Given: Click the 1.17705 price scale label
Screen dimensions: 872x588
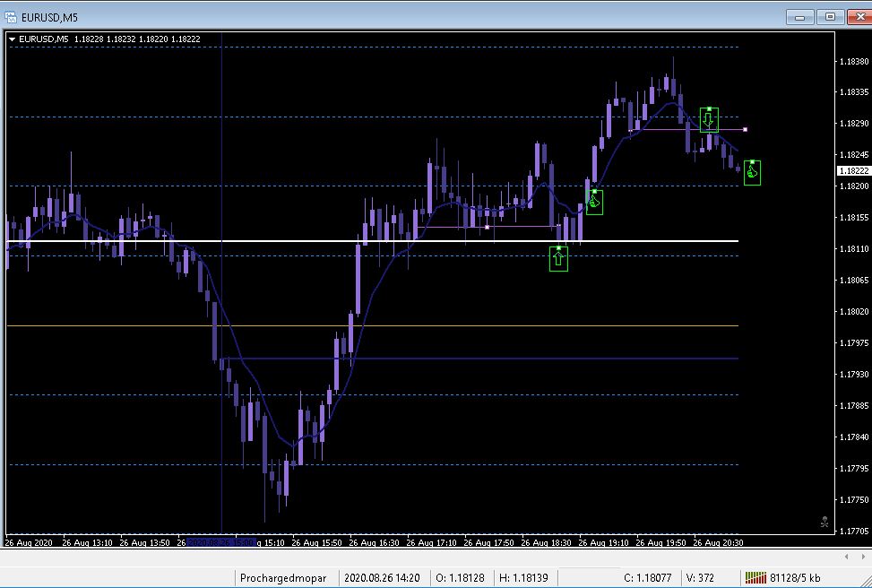Looking at the screenshot, I should tap(853, 531).
